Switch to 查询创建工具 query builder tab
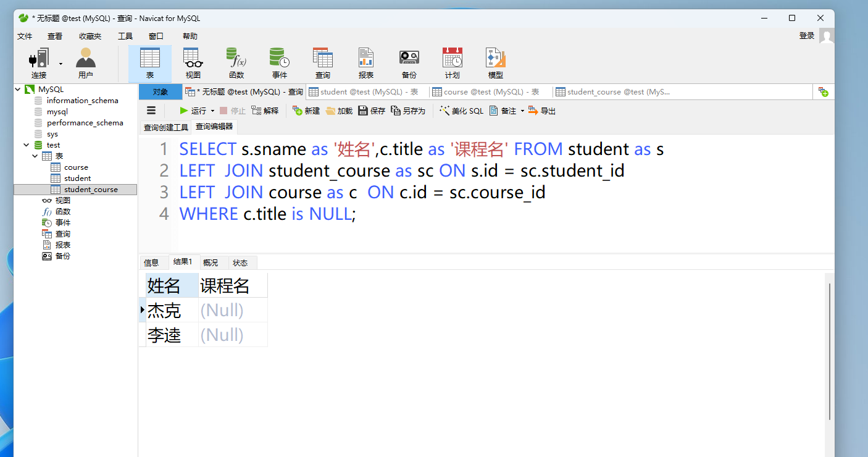Image resolution: width=868 pixels, height=457 pixels. 166,127
